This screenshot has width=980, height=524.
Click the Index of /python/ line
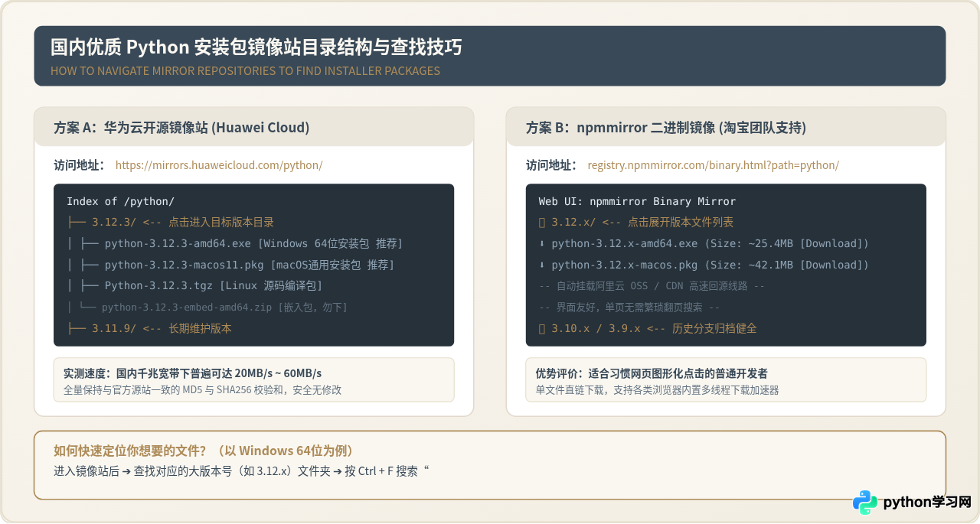pyautogui.click(x=120, y=201)
